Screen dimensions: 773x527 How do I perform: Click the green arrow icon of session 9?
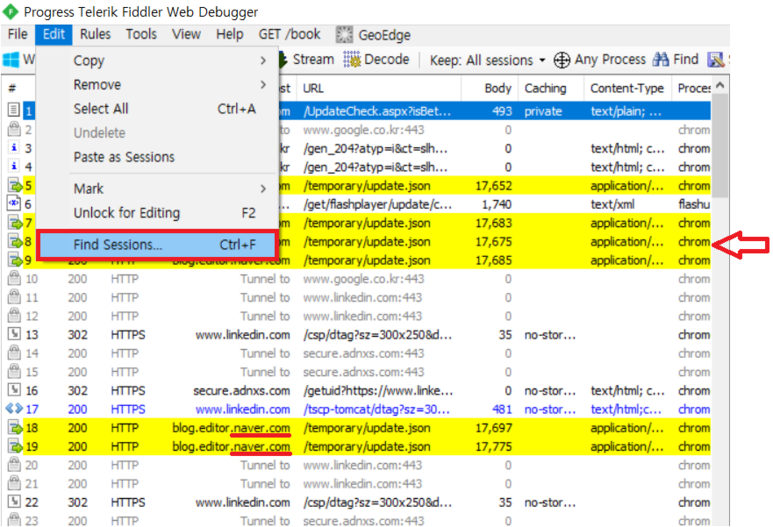click(x=15, y=260)
